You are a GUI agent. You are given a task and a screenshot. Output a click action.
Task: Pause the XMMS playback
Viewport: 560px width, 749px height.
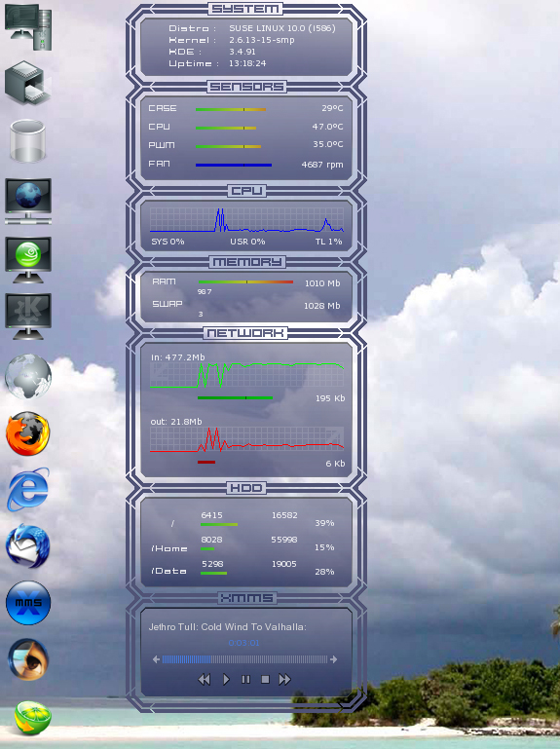tap(245, 679)
